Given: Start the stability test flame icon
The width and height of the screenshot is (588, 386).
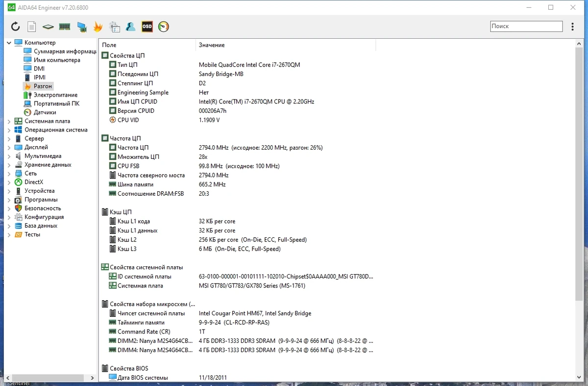Looking at the screenshot, I should pos(98,26).
